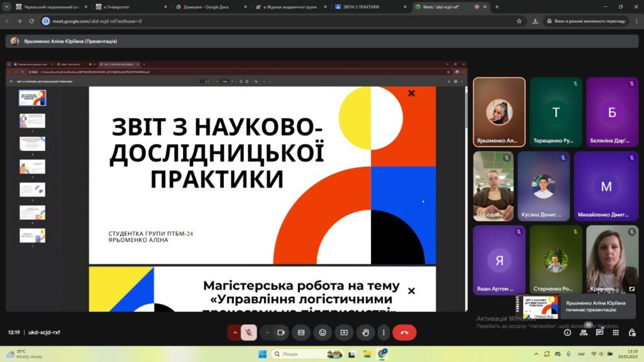Raise your hand in the meeting
Screen dimensions: 644x362
[x=365, y=332]
